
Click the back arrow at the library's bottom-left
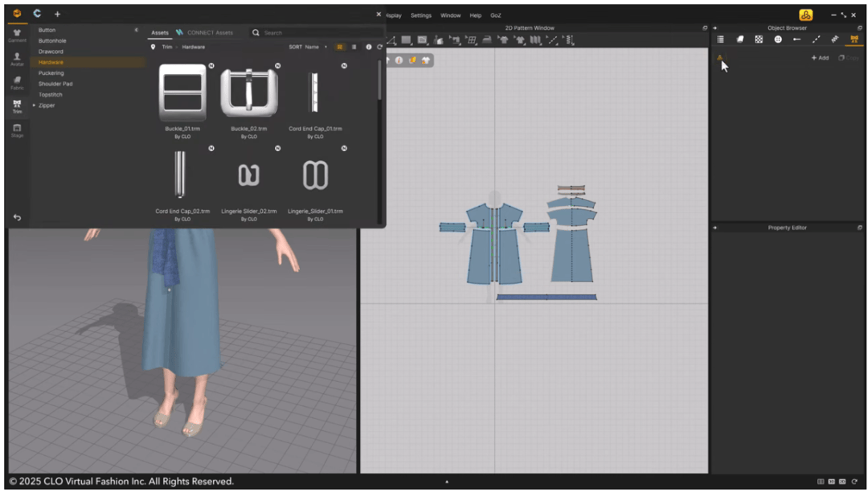pyautogui.click(x=17, y=218)
